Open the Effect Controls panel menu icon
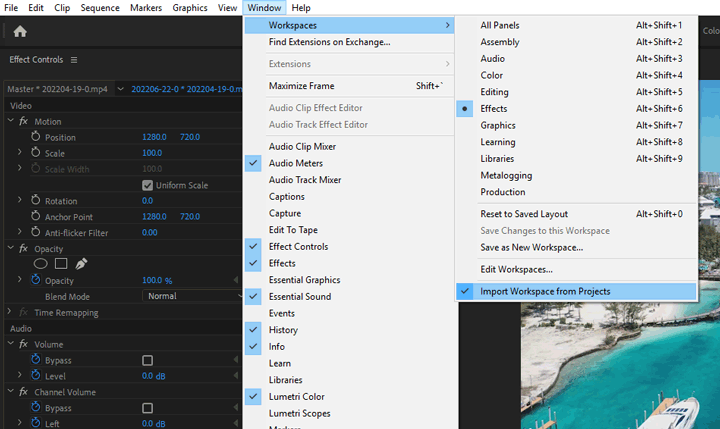The width and height of the screenshot is (720, 429). [x=73, y=60]
